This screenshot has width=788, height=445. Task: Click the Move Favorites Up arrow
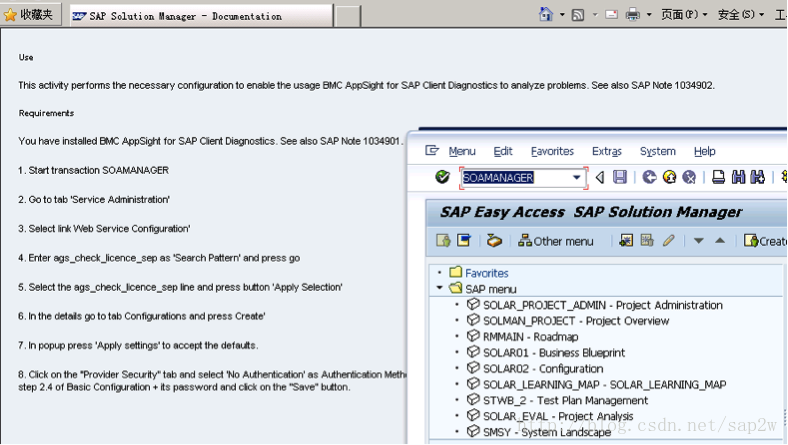(720, 241)
